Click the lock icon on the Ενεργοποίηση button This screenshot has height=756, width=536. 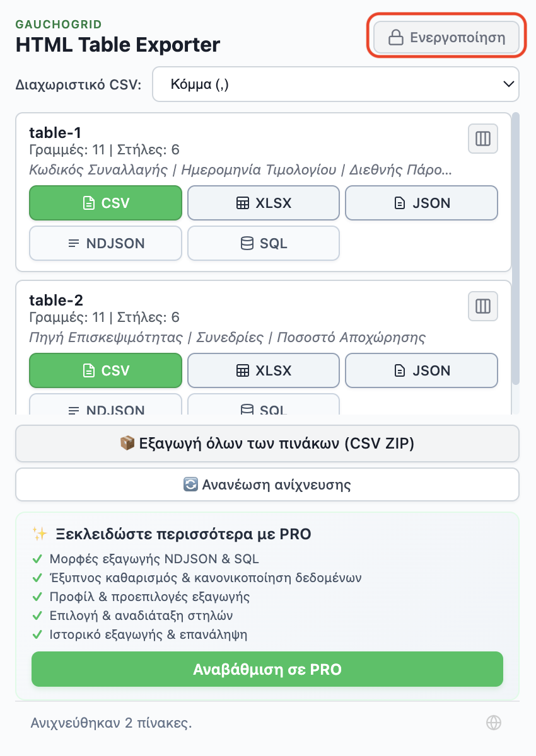coord(395,37)
